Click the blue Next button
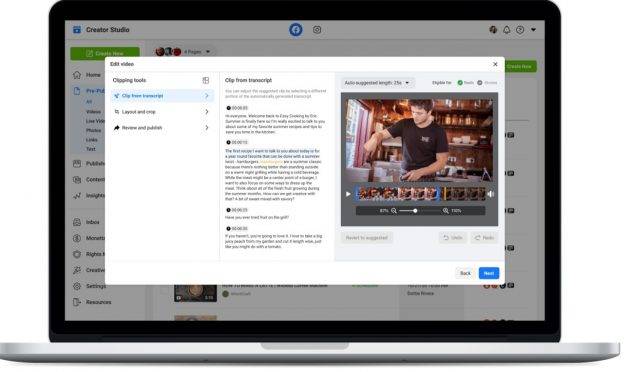Viewport: 640px width, 372px height. coord(489,273)
